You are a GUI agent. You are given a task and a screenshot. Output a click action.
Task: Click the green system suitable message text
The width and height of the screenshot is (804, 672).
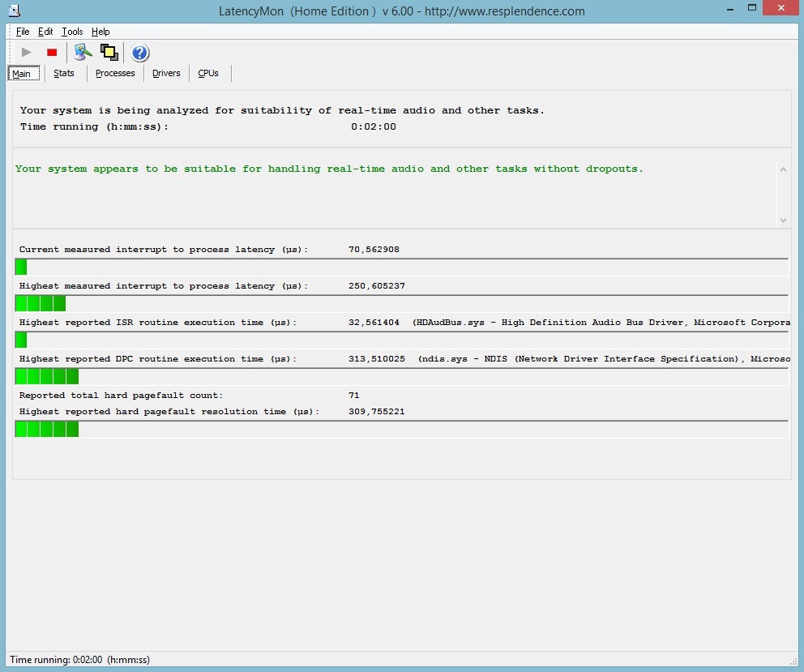[x=329, y=169]
